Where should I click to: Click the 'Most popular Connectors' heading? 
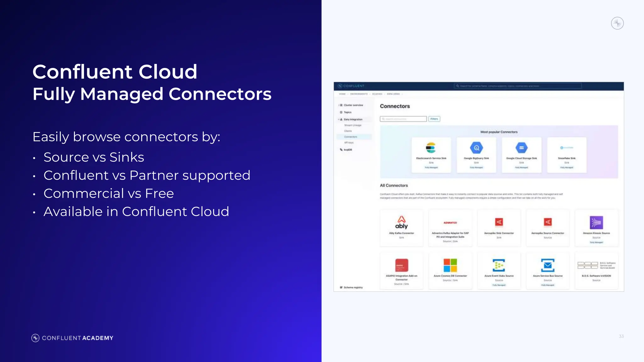click(499, 132)
